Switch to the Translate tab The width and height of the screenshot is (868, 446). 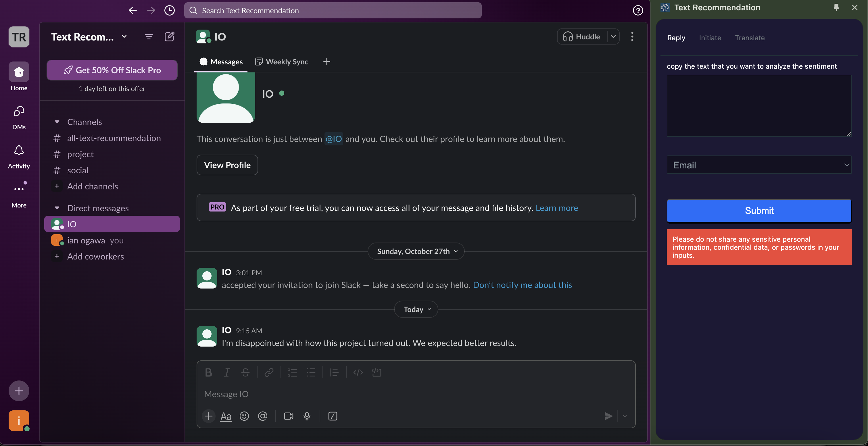click(749, 38)
